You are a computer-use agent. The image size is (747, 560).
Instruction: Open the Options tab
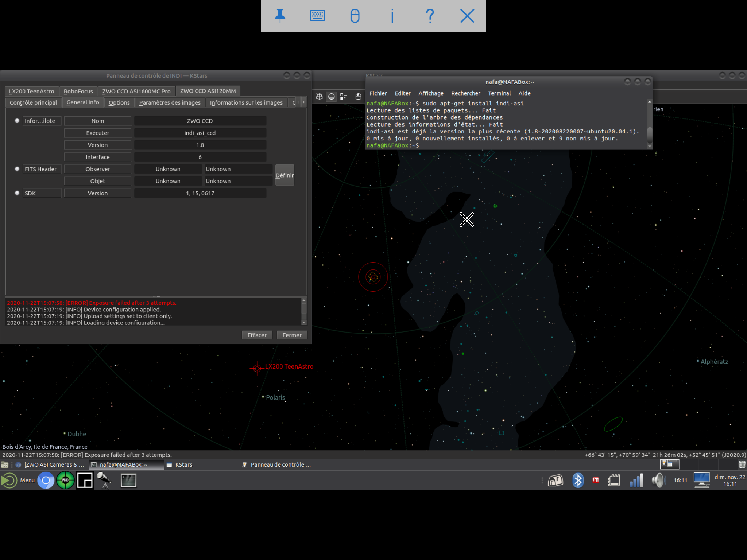pos(119,102)
